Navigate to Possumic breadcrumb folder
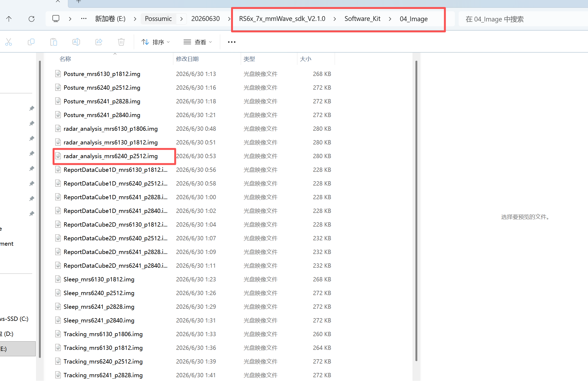The image size is (588, 381). [158, 19]
